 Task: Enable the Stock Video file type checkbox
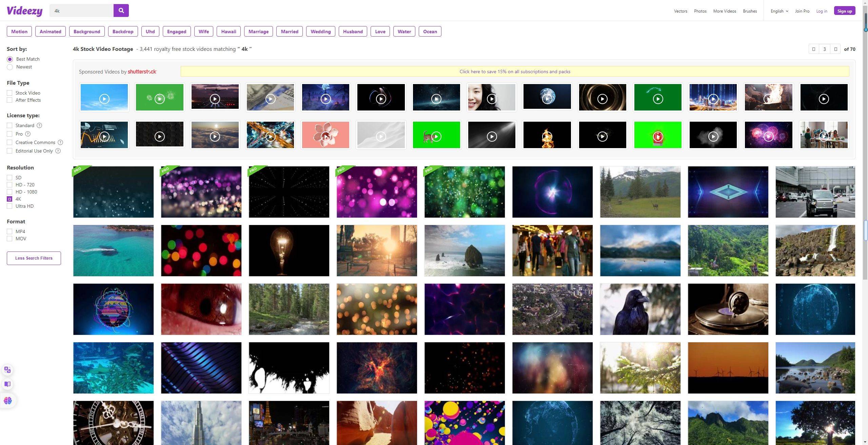click(9, 93)
